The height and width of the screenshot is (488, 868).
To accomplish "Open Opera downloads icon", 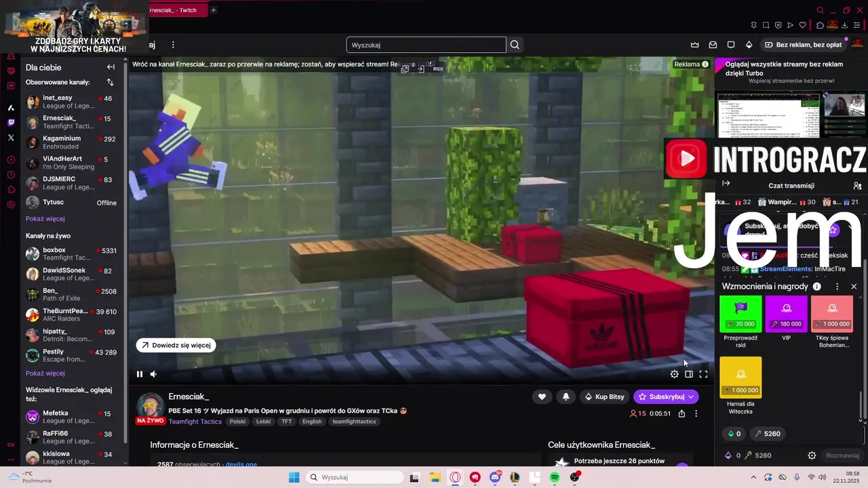I will pyautogui.click(x=844, y=25).
